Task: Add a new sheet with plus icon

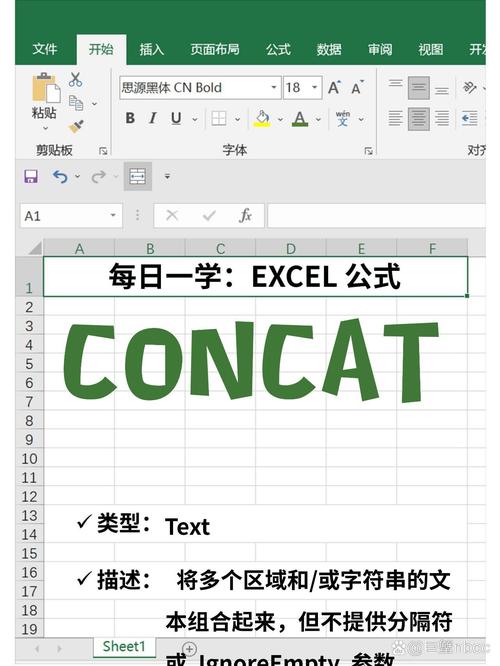Action: 189,649
